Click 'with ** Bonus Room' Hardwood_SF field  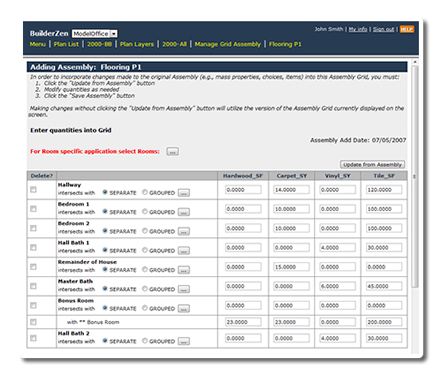[x=243, y=322]
